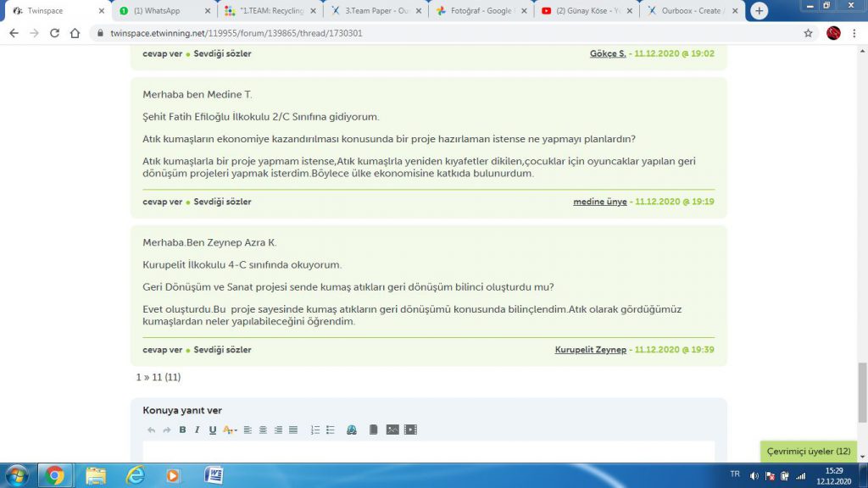Toggle bold formatting in reply editor

[x=182, y=430]
